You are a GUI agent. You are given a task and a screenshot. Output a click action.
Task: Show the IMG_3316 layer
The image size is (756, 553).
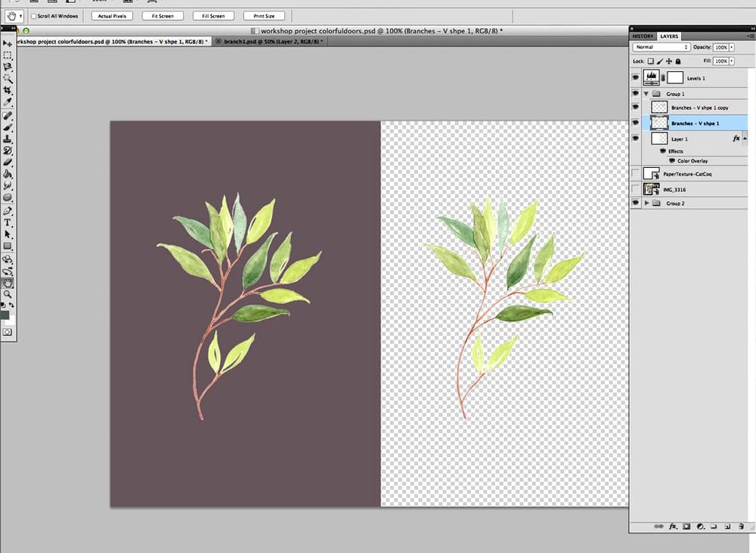tap(636, 189)
